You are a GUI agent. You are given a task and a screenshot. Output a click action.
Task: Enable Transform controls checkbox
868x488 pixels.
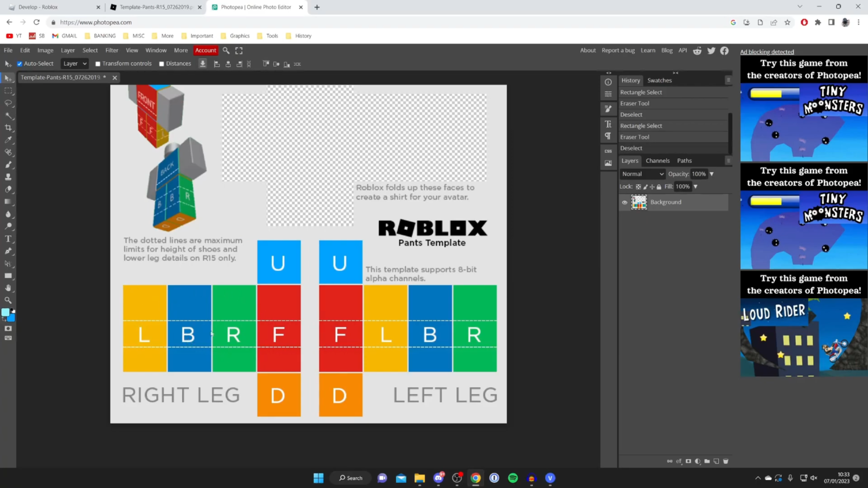98,63
